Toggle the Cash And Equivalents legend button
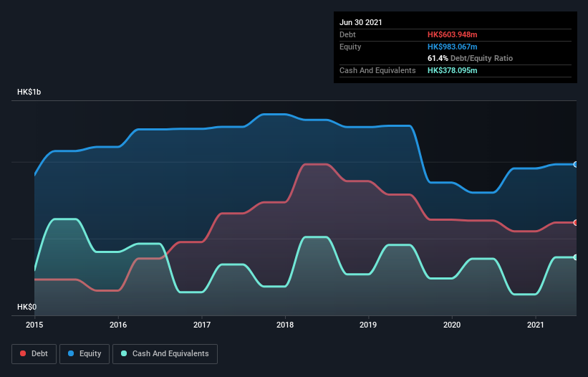 [165, 354]
